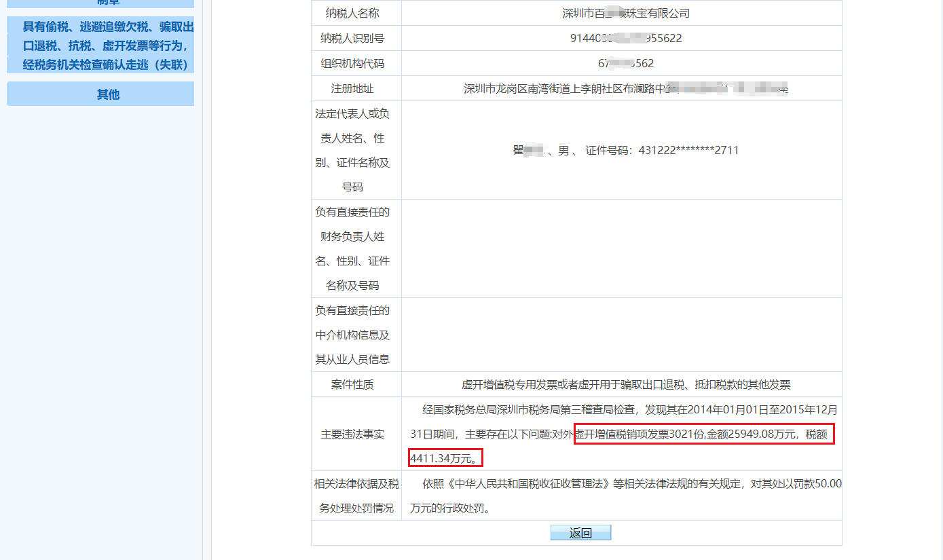Select 负有直接责任的财务负责人 label cell
Viewport: 943px width, 560px height.
click(x=356, y=248)
